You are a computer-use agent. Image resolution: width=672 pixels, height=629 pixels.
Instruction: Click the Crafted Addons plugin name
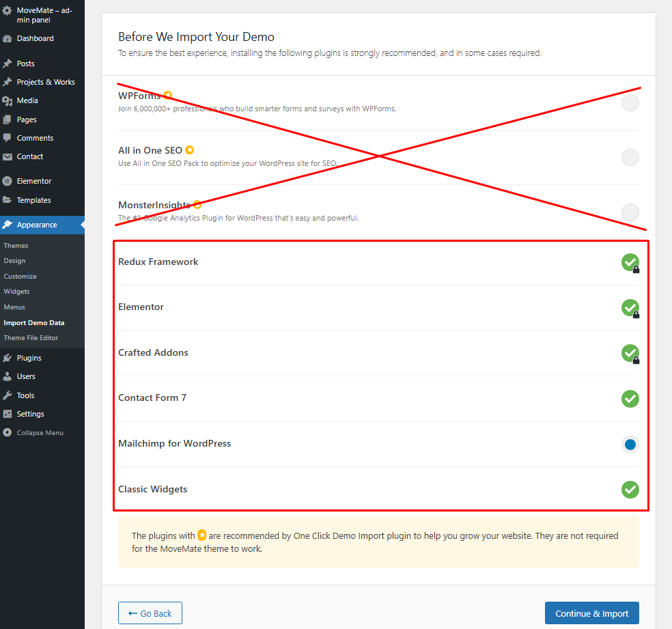(x=153, y=352)
